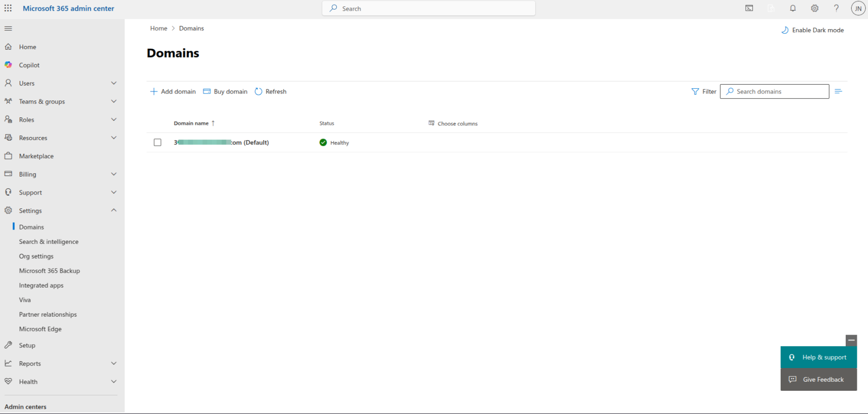
Task: Minimize the Help & support widget
Action: click(x=851, y=341)
